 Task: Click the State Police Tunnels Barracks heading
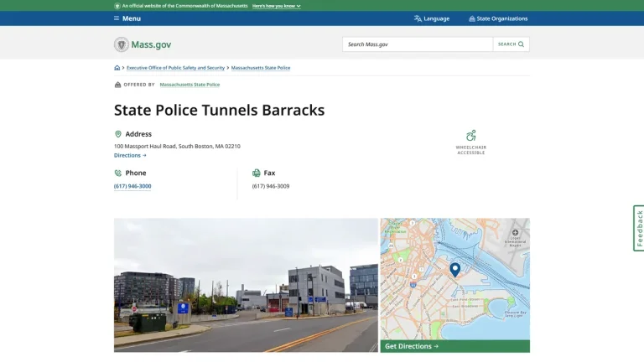click(x=219, y=110)
